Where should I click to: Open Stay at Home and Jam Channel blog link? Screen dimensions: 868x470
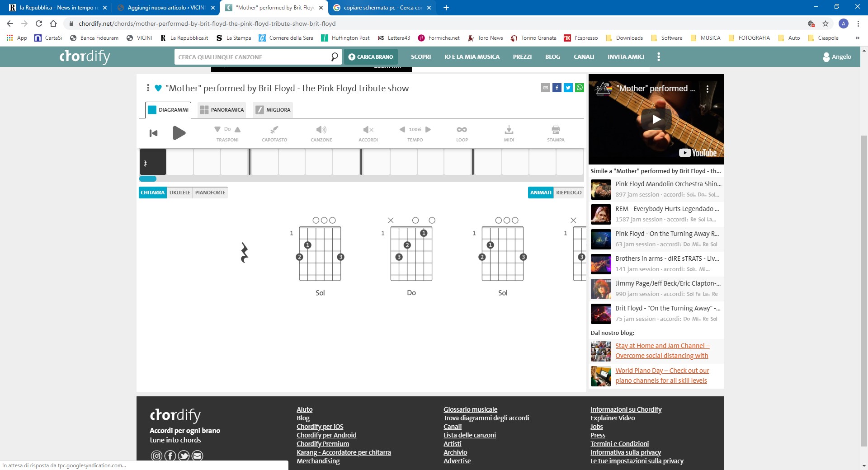[x=662, y=351]
